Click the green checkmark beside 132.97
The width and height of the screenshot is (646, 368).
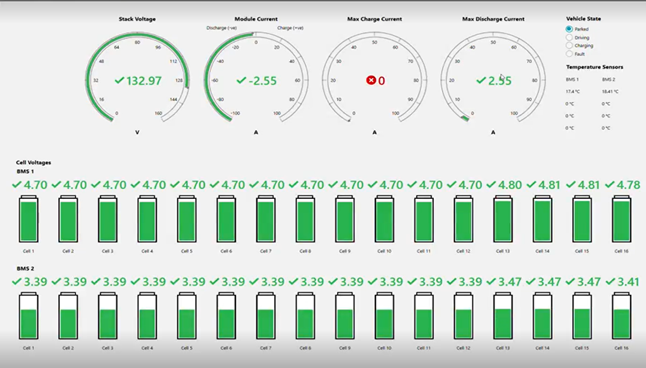click(119, 80)
